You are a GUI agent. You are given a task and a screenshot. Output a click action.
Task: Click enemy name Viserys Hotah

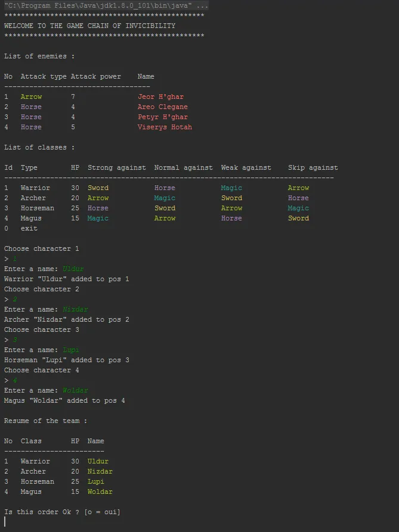[x=165, y=127]
